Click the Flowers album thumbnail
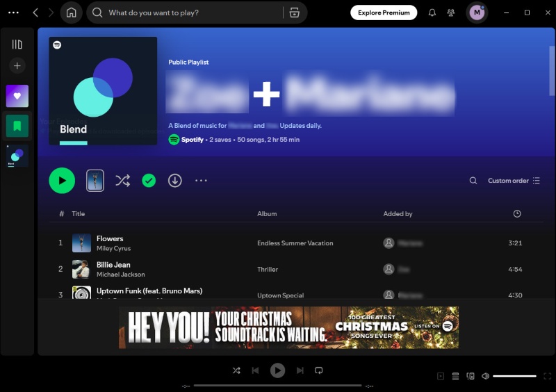Image resolution: width=556 pixels, height=392 pixels. [81, 243]
